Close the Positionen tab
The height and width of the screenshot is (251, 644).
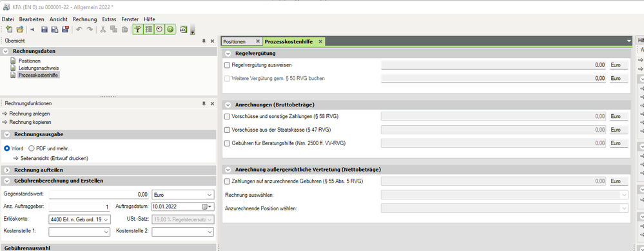coord(257,41)
